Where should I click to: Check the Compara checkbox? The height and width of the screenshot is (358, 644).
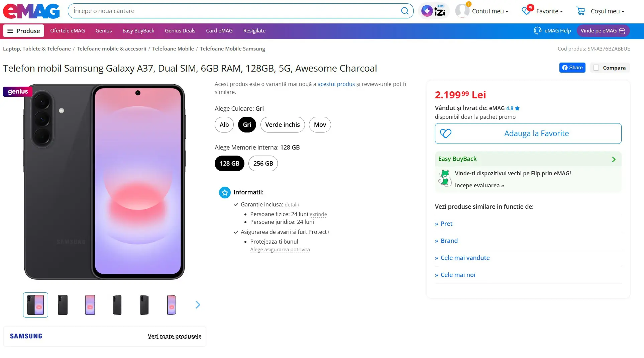[x=596, y=68]
